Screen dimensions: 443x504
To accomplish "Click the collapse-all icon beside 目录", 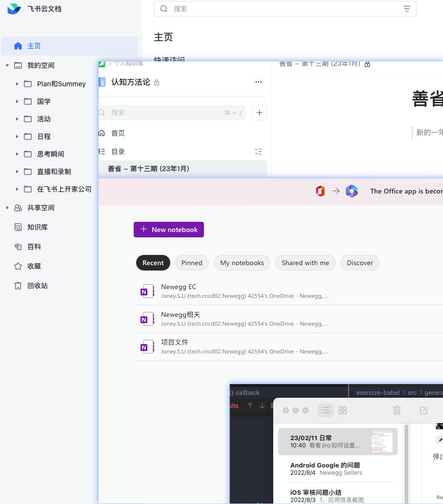I will [x=259, y=152].
